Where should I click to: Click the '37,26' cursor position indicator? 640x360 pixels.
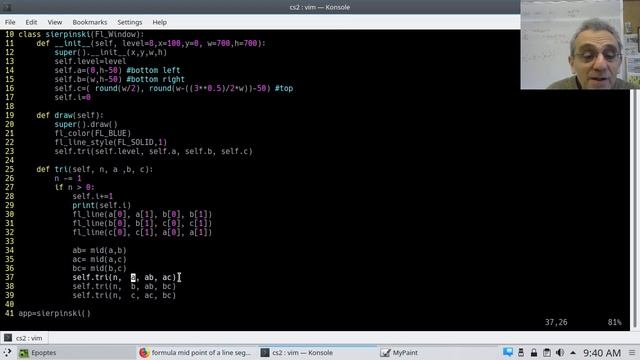click(556, 322)
